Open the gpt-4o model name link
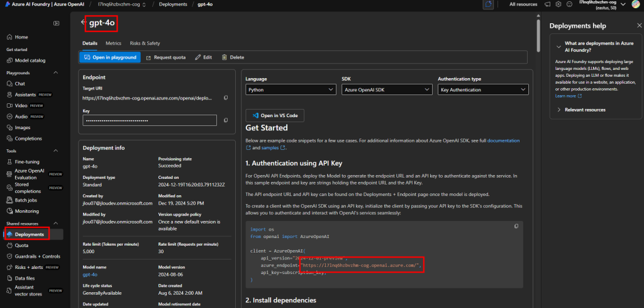The width and height of the screenshot is (644, 308). pos(90,275)
